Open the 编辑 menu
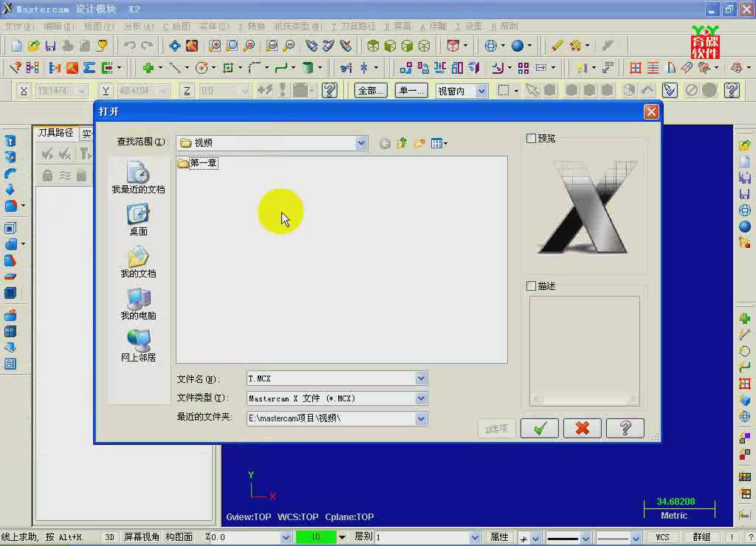The image size is (756, 546). coord(59,26)
